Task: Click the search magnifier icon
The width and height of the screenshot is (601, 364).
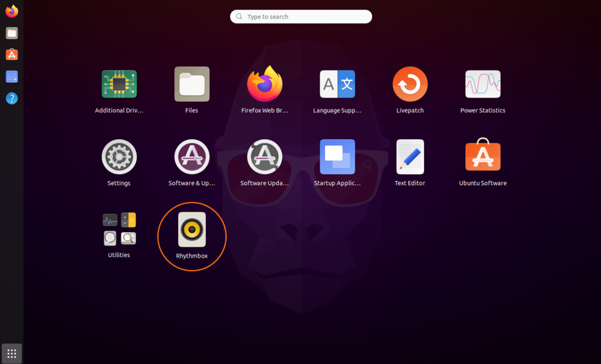Action: coord(239,17)
